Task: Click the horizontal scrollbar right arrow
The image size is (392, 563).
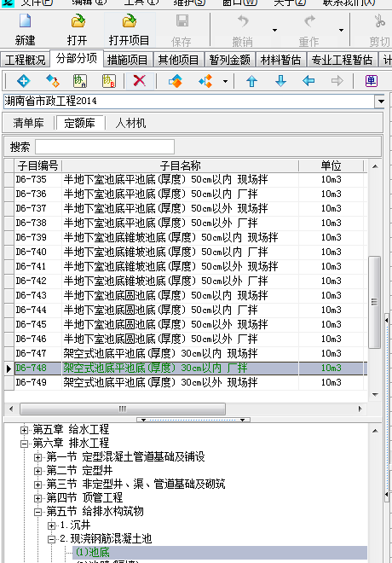Action: [360, 409]
